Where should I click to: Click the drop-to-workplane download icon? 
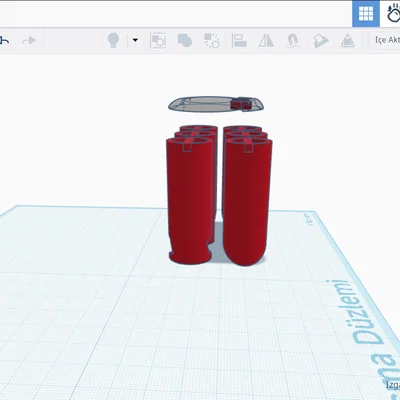point(347,41)
